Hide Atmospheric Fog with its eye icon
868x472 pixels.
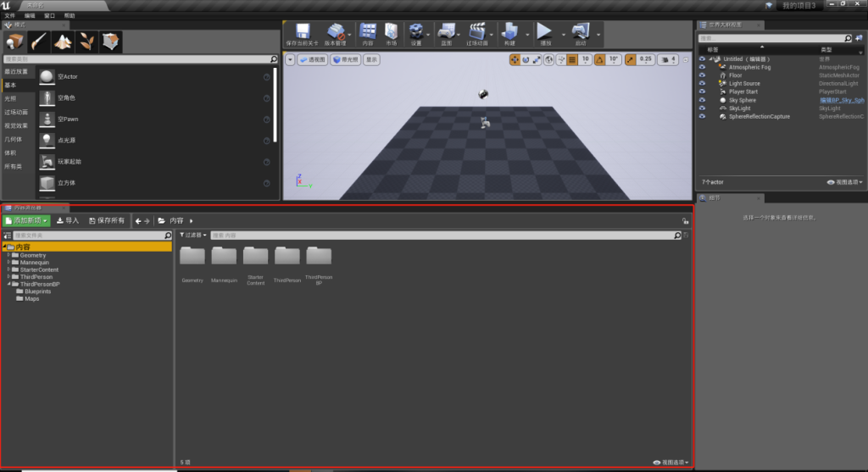coord(702,67)
